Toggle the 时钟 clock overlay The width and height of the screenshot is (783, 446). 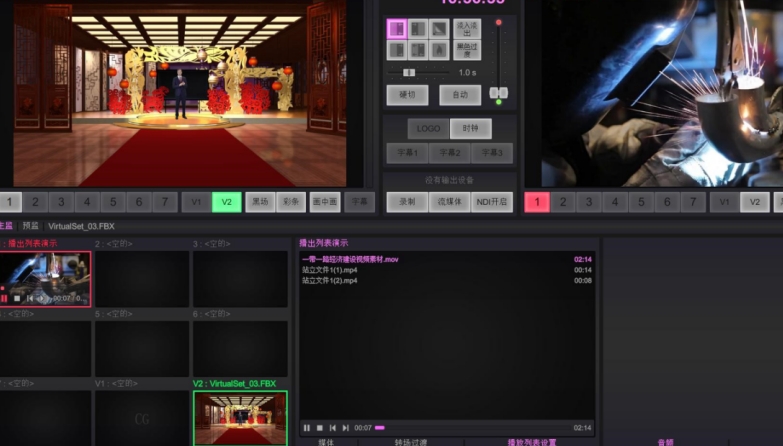pyautogui.click(x=470, y=128)
